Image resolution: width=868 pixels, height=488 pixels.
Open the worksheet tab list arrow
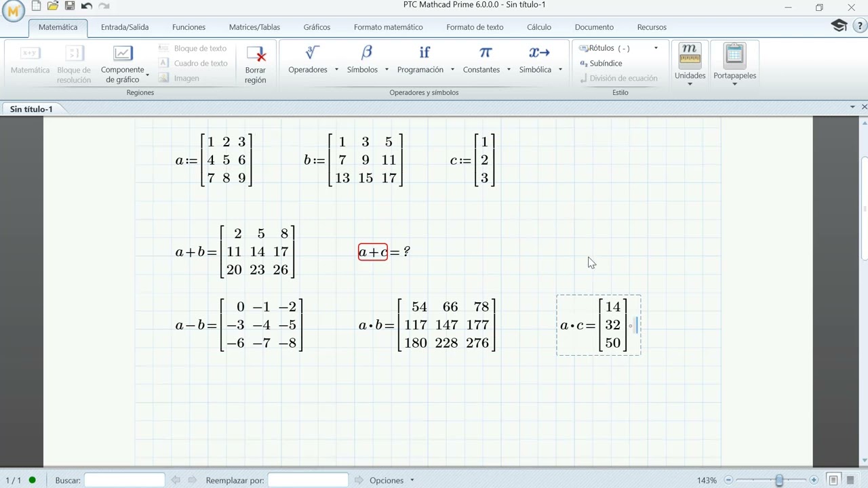[852, 107]
